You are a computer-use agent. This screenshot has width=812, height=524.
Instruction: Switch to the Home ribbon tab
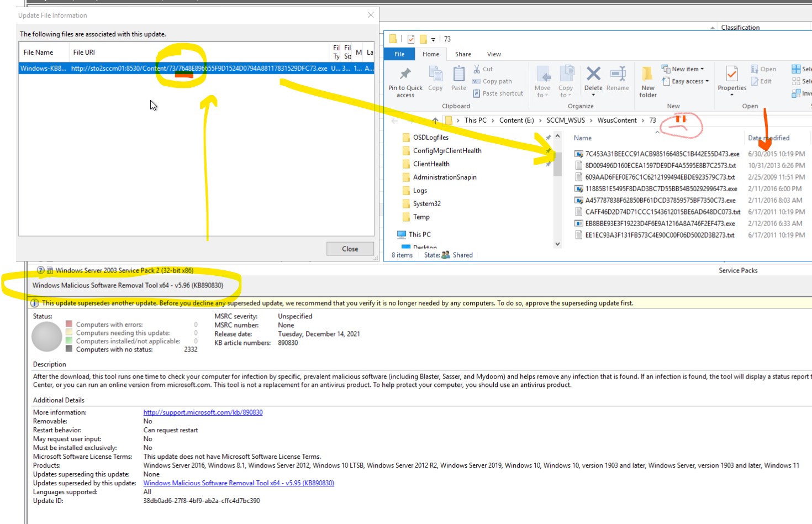tap(431, 54)
